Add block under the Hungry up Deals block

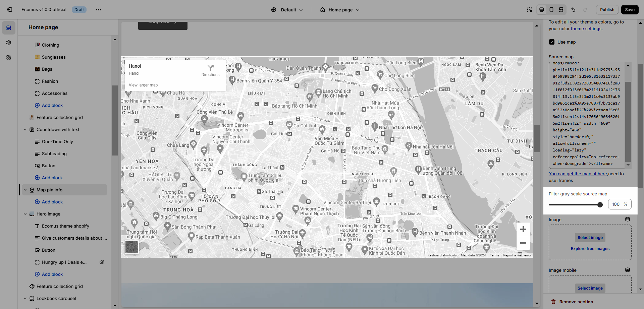pos(49,274)
